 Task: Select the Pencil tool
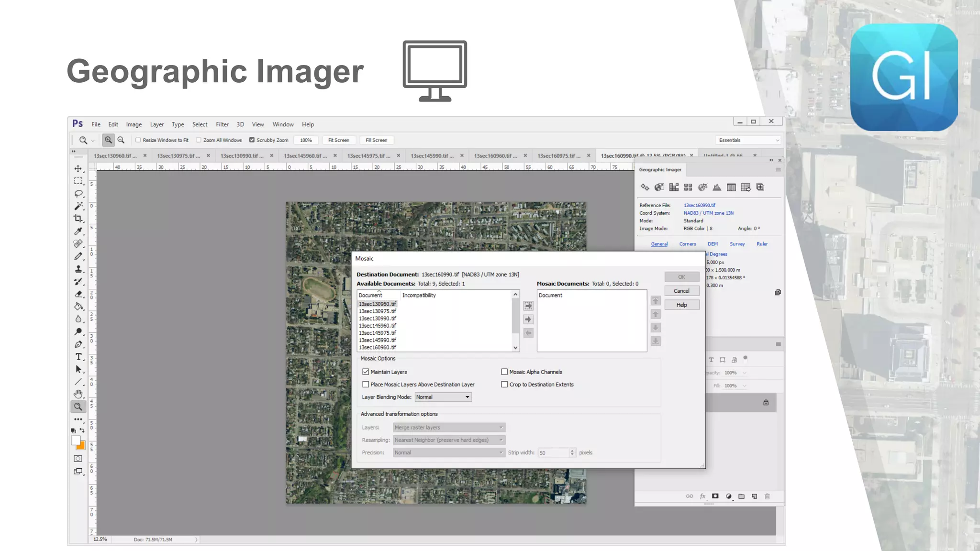[x=78, y=256]
